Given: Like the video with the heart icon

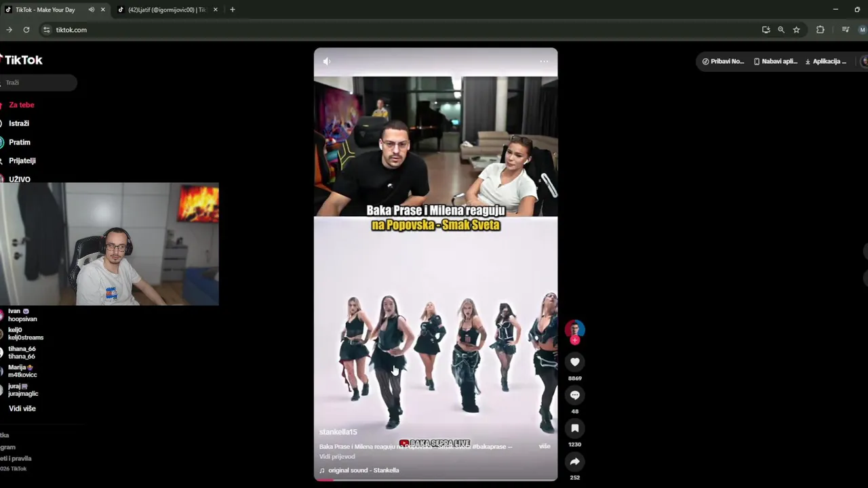Looking at the screenshot, I should coord(574,362).
